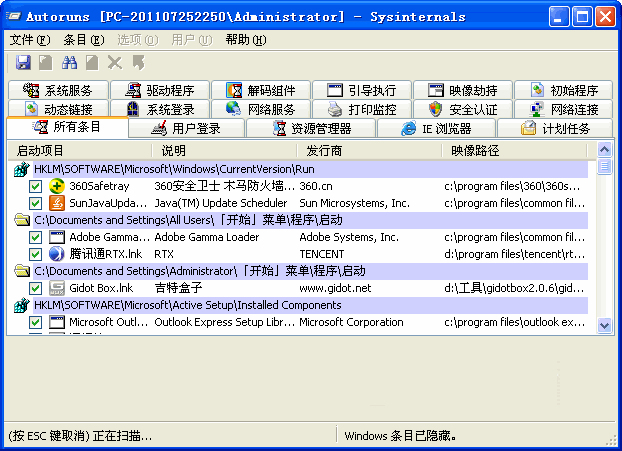This screenshot has width=622, height=451.
Task: Uncheck the 360Safetray startup checkbox
Action: click(35, 186)
